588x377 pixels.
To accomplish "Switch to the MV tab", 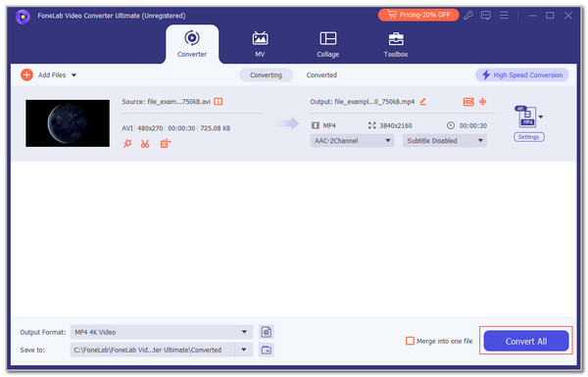I will tap(260, 44).
